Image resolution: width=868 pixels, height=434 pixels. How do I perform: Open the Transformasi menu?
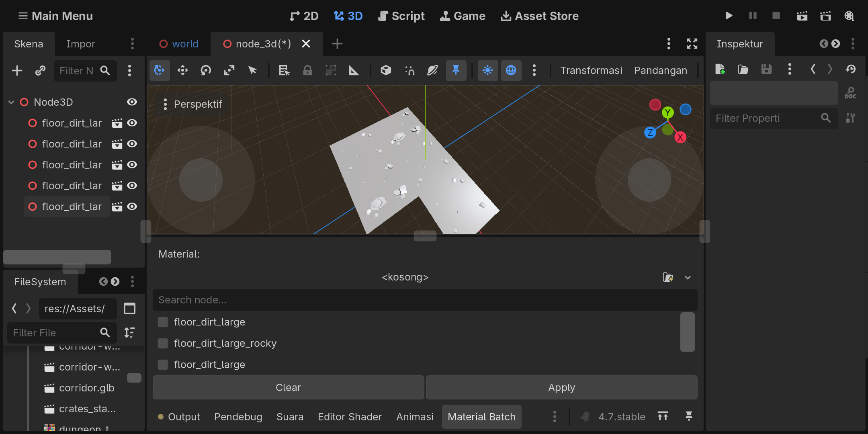591,71
